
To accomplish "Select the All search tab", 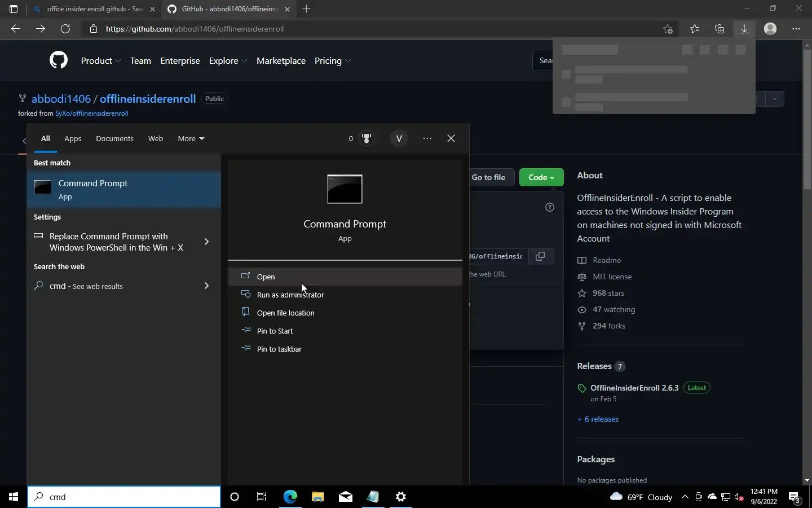I will coord(45,138).
